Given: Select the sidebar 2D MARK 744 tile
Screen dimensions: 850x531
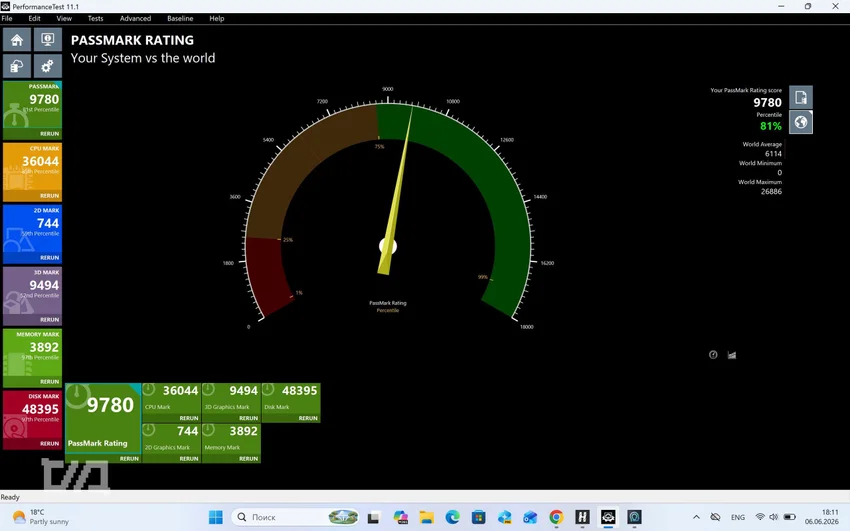Looking at the screenshot, I should click(x=33, y=230).
